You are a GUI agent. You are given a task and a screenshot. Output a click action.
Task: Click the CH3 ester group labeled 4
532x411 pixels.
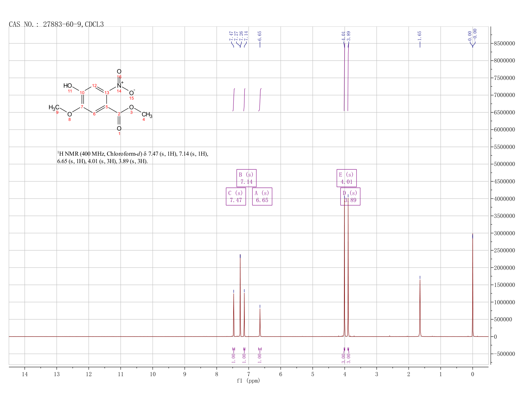[147, 114]
